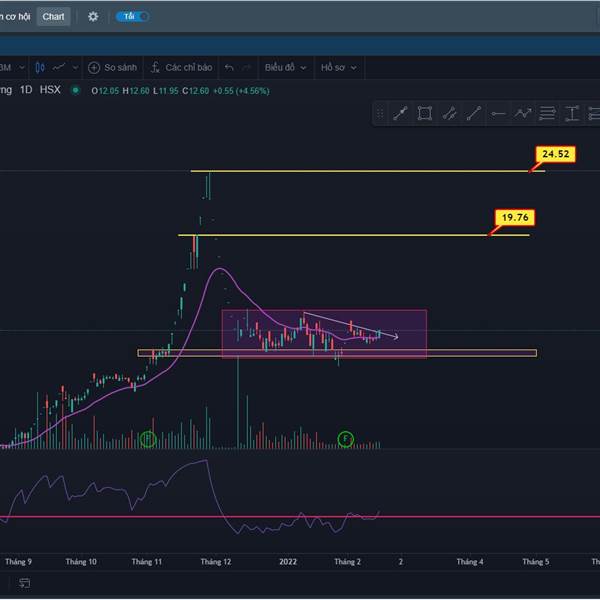Select the horizontal ray drawing tool
Screen dimensions: 600x600
pos(499,114)
